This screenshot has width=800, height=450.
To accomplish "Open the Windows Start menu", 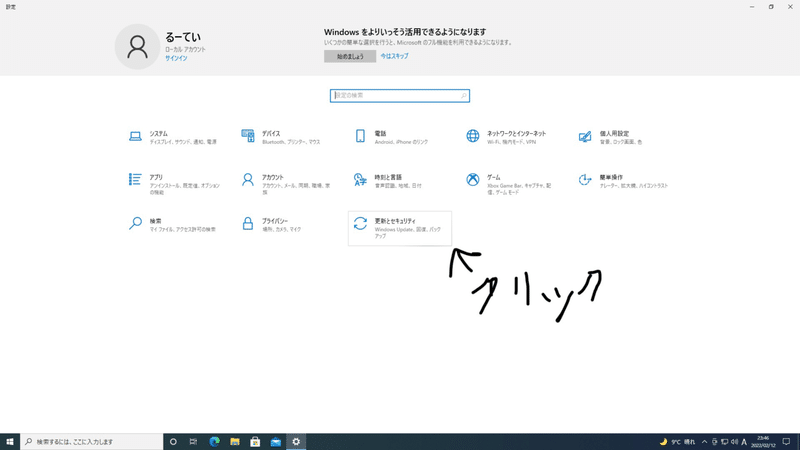I will (x=10, y=442).
